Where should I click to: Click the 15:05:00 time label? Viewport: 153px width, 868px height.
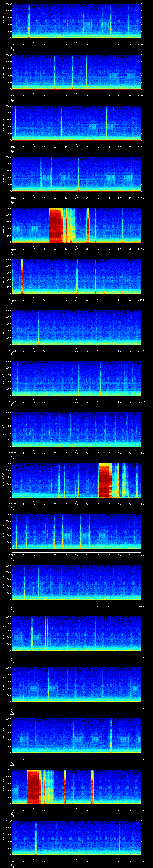(x=12, y=708)
